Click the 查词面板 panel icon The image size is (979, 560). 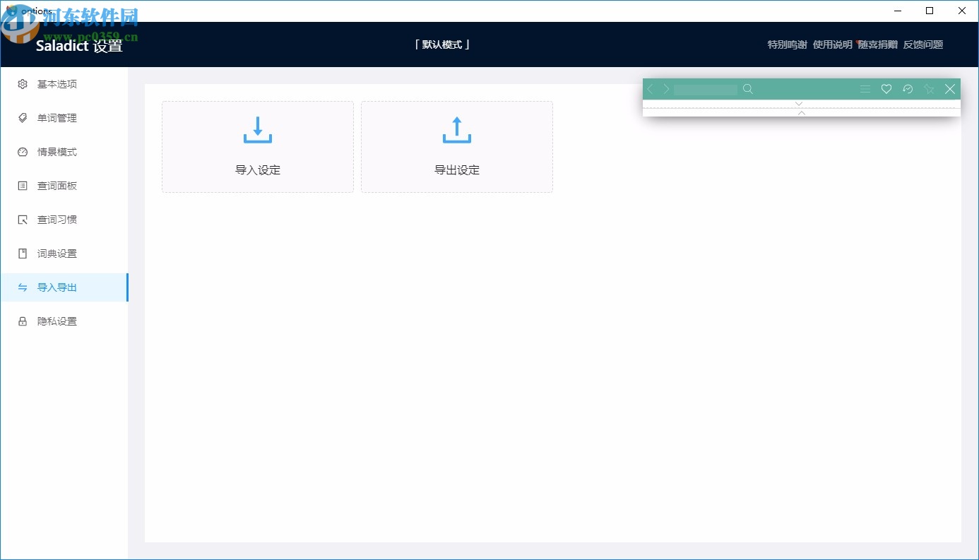[21, 186]
